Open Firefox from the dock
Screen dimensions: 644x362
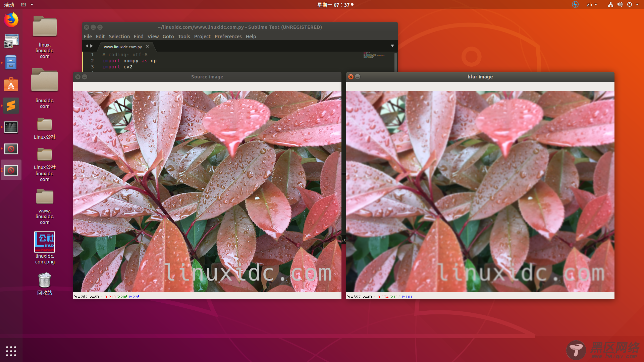click(x=11, y=20)
